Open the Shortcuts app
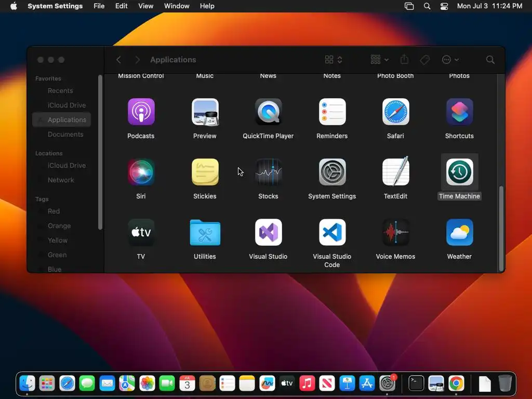This screenshot has width=532, height=399. [x=459, y=112]
